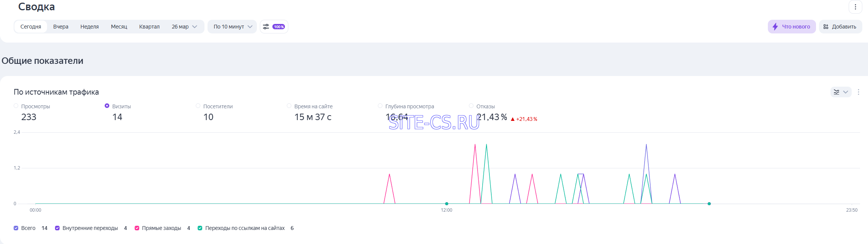Click the 'Добавить' widget grid icon
The width and height of the screenshot is (868, 244).
click(826, 27)
